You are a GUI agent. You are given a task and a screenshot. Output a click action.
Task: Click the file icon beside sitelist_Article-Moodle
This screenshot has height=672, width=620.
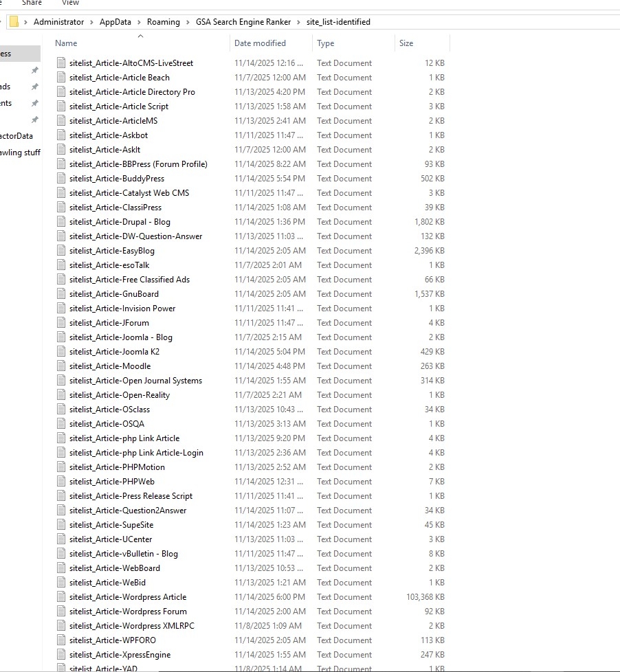61,366
